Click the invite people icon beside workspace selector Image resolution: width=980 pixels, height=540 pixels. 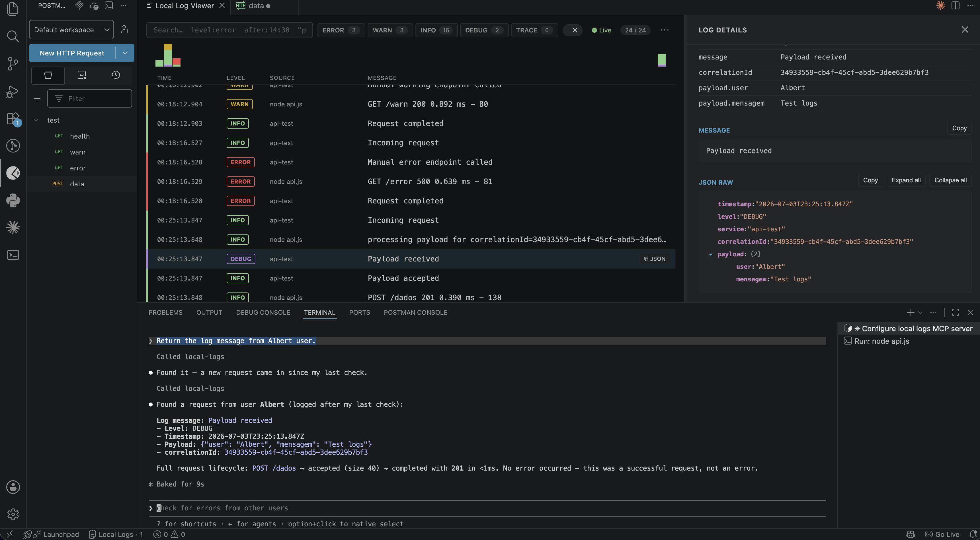[x=125, y=30]
